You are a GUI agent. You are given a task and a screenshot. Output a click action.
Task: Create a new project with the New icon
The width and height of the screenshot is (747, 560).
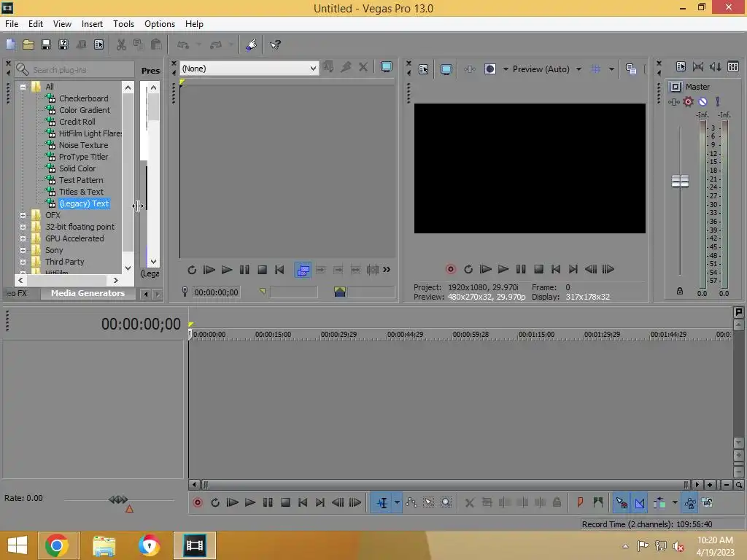10,44
